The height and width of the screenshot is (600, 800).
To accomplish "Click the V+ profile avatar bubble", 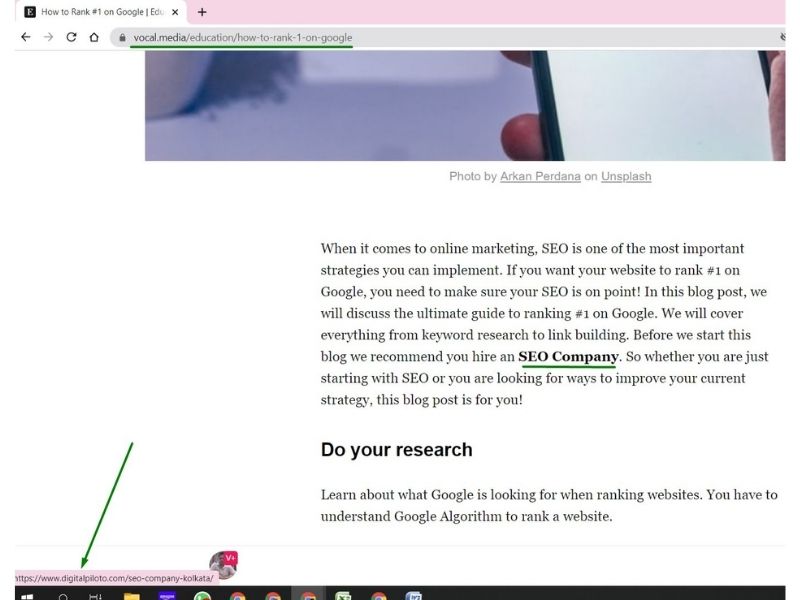I will (224, 563).
